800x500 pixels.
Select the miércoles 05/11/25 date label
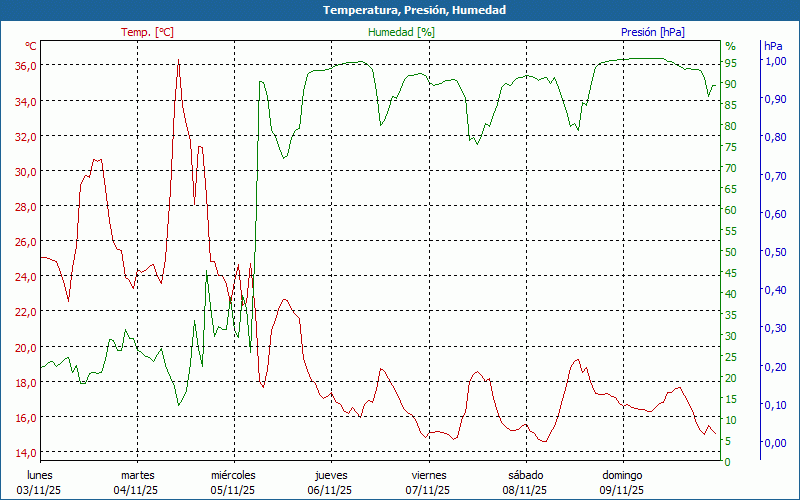[233, 482]
